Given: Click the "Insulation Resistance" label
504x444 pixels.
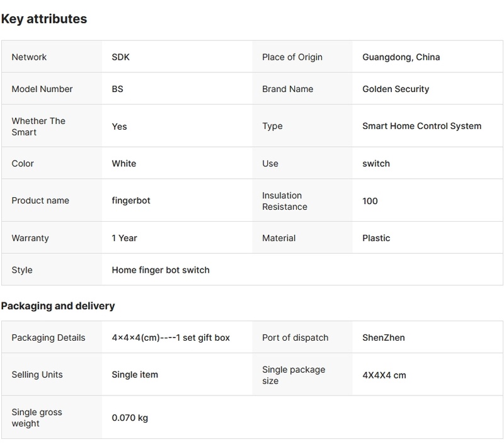Looking at the screenshot, I should coord(285,201).
